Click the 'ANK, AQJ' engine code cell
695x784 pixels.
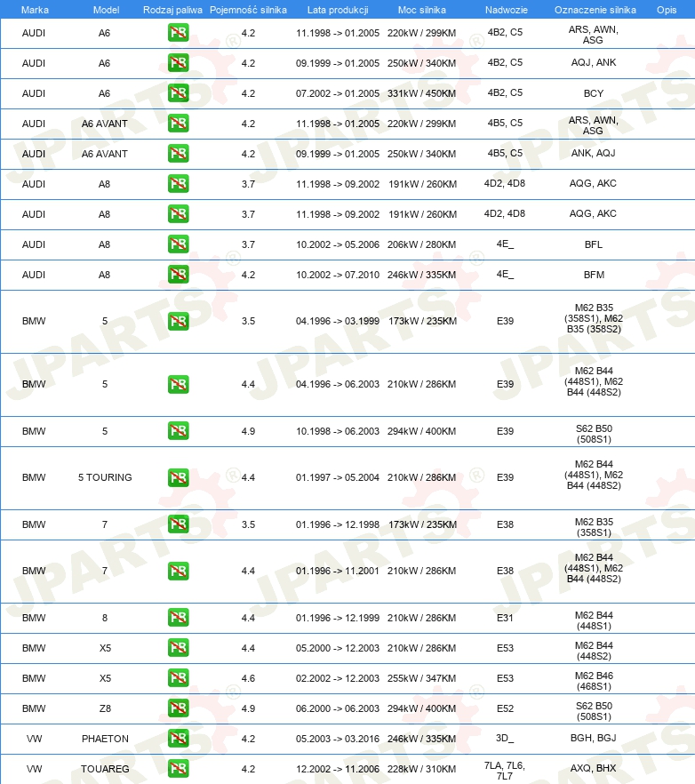point(594,153)
